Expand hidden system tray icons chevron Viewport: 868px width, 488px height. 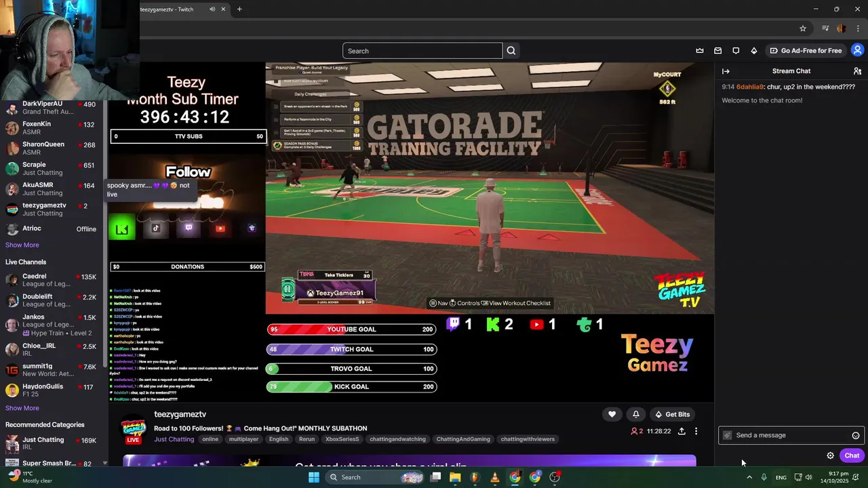(x=749, y=477)
